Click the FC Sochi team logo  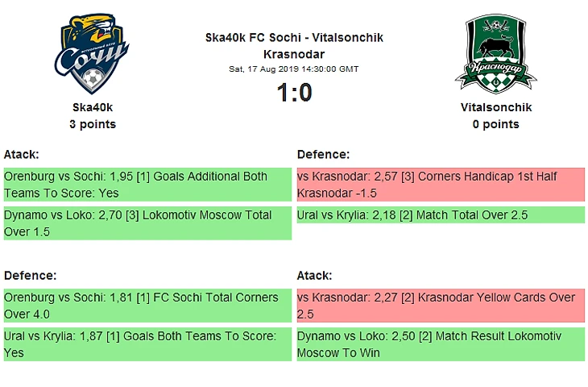click(92, 54)
